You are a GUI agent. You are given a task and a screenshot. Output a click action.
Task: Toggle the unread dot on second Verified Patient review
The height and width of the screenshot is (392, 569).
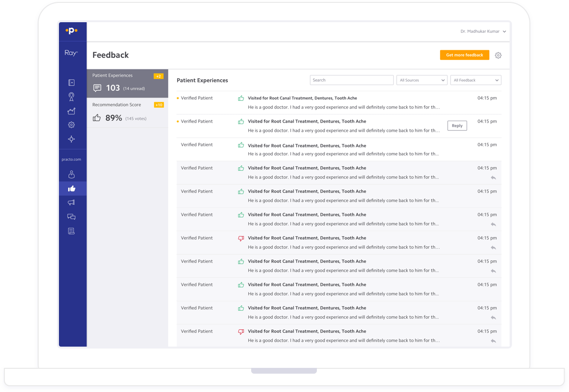point(178,121)
